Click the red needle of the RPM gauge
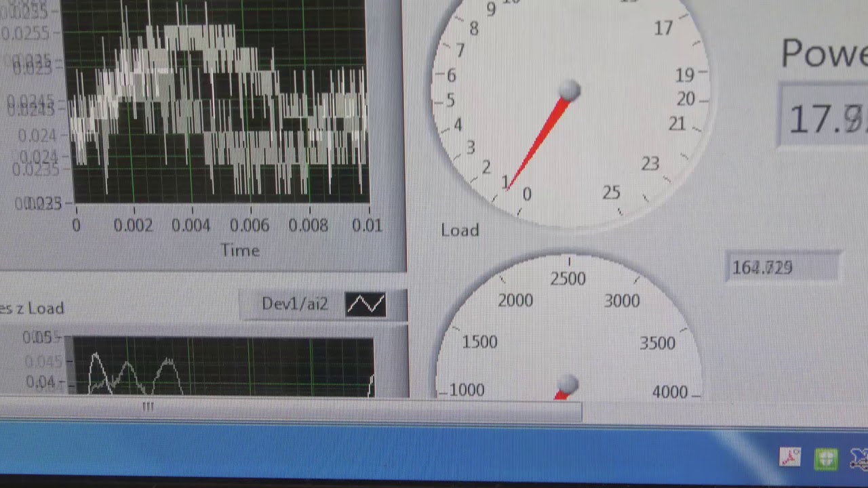The width and height of the screenshot is (868, 488). tap(561, 394)
